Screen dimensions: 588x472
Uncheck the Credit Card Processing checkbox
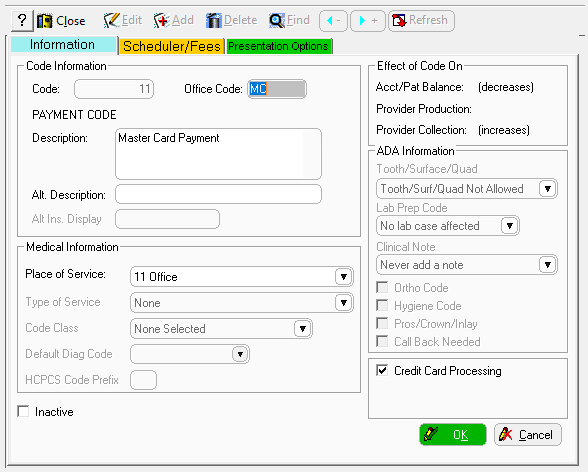(382, 371)
